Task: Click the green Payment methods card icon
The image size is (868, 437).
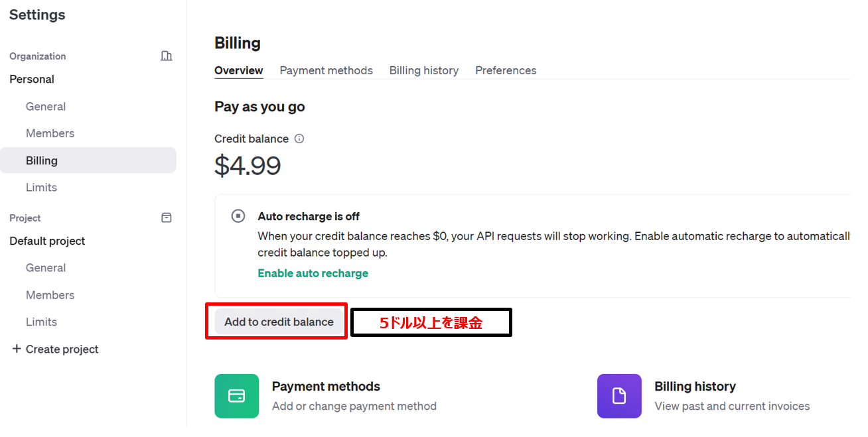Action: point(236,396)
